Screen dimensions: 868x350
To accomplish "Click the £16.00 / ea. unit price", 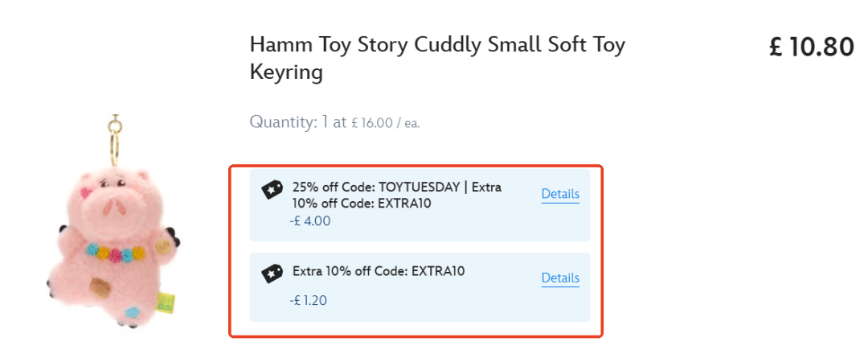I will click(x=384, y=123).
